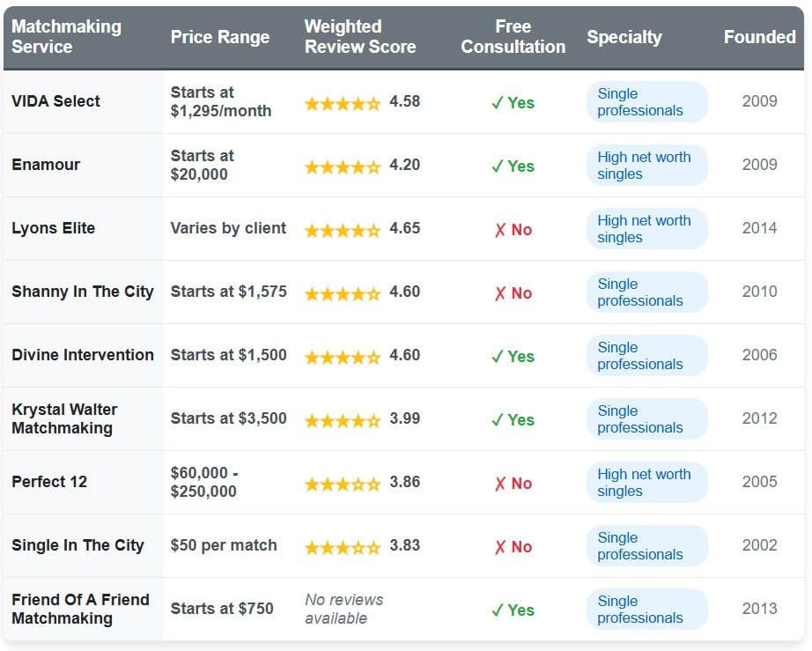Click the Krystal Walter Matchmaking name
812x651 pixels.
point(64,418)
